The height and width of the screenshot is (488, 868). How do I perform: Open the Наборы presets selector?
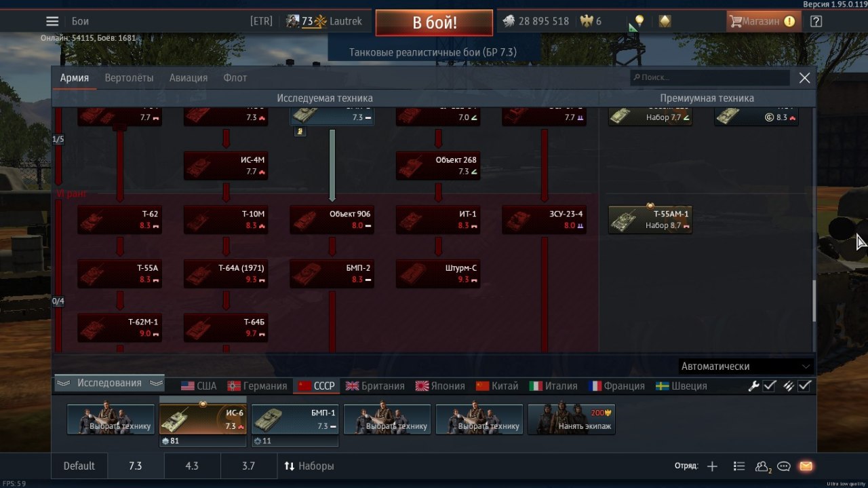click(x=309, y=466)
